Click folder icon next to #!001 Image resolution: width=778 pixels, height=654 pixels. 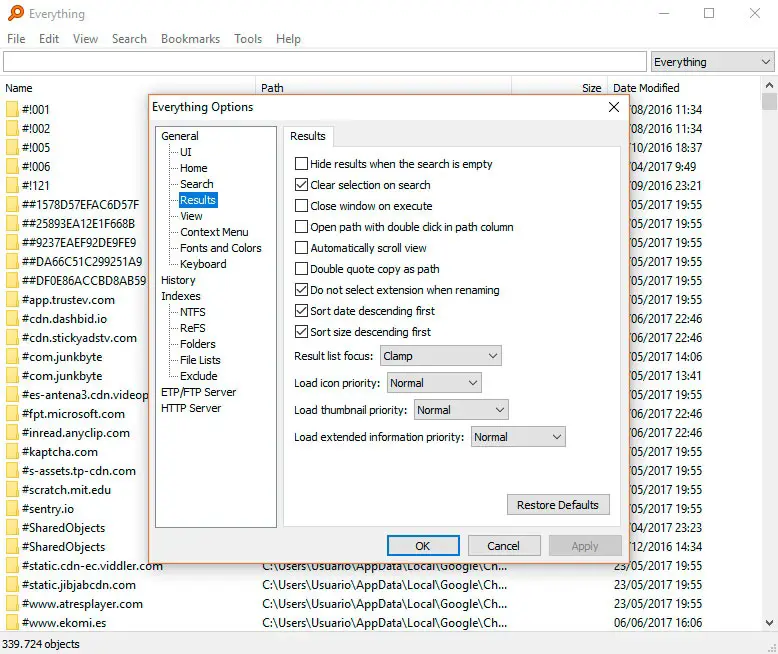coord(12,109)
